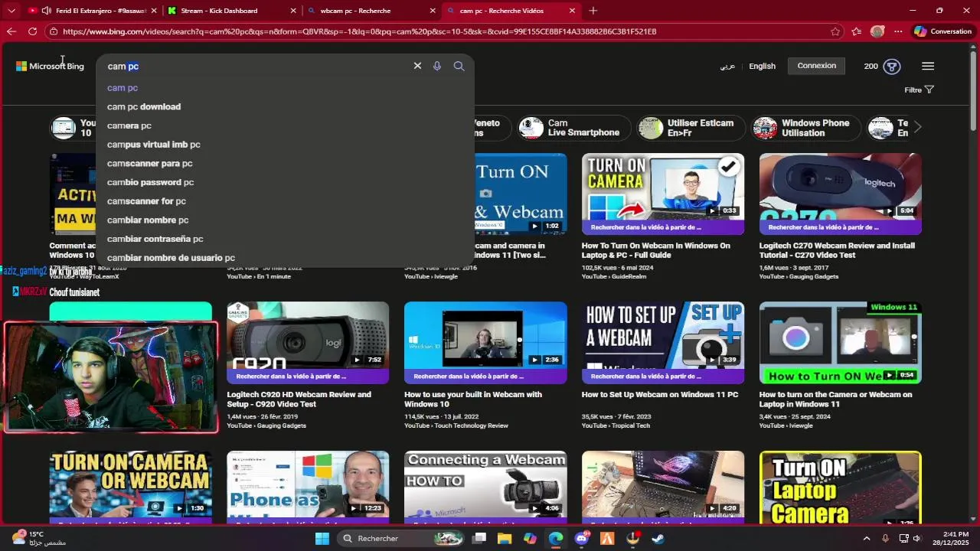980x551 pixels.
Task: Play the Connecting a Webcam HOW TO thumbnail
Action: pyautogui.click(x=485, y=487)
